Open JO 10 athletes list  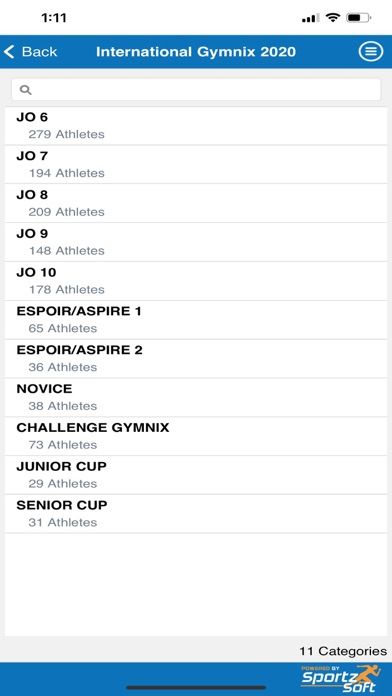(196, 281)
